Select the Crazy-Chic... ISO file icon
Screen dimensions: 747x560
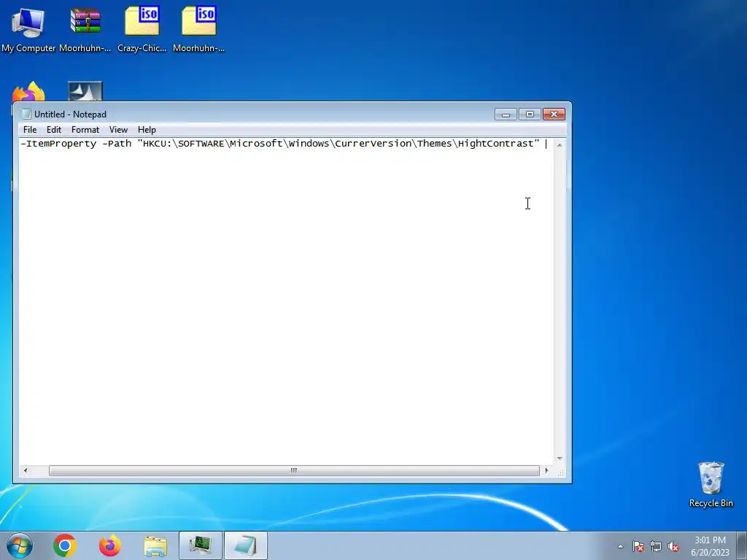tap(142, 28)
